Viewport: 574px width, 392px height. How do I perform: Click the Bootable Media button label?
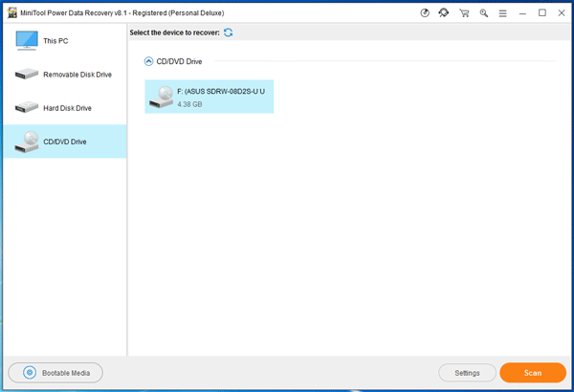pyautogui.click(x=66, y=373)
